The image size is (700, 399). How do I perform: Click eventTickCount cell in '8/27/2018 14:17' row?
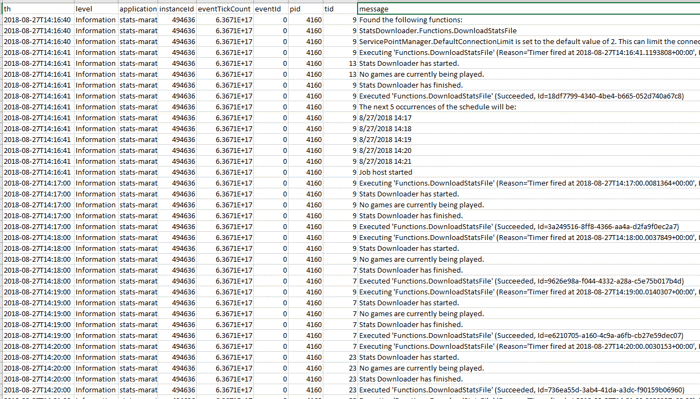(225, 118)
